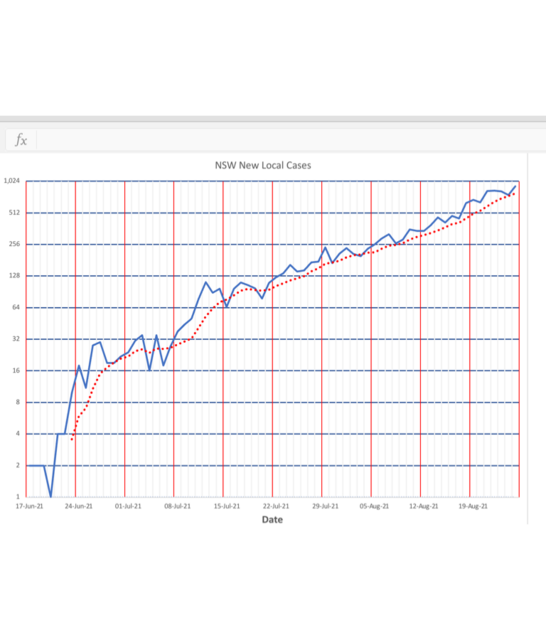Click the fx insert function icon
This screenshot has height=640, width=546.
(21, 140)
